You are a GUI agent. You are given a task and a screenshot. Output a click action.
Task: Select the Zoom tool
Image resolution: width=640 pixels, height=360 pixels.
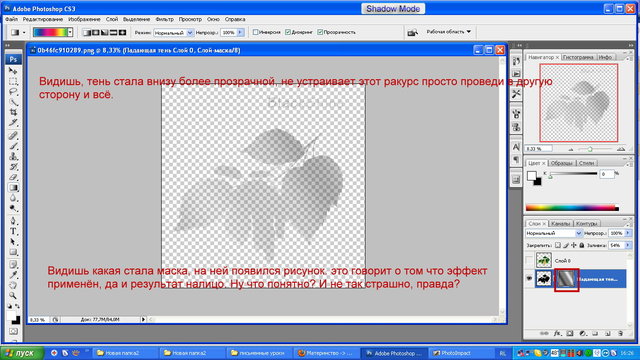(13, 295)
